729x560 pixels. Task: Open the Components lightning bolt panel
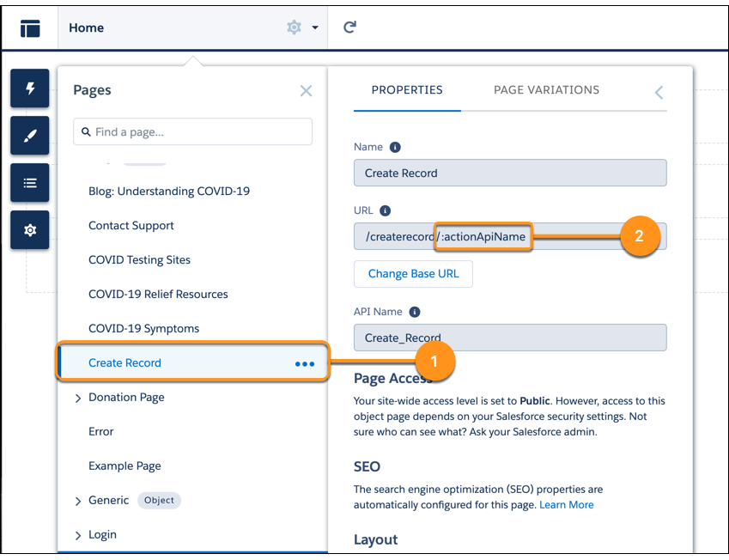coord(30,88)
